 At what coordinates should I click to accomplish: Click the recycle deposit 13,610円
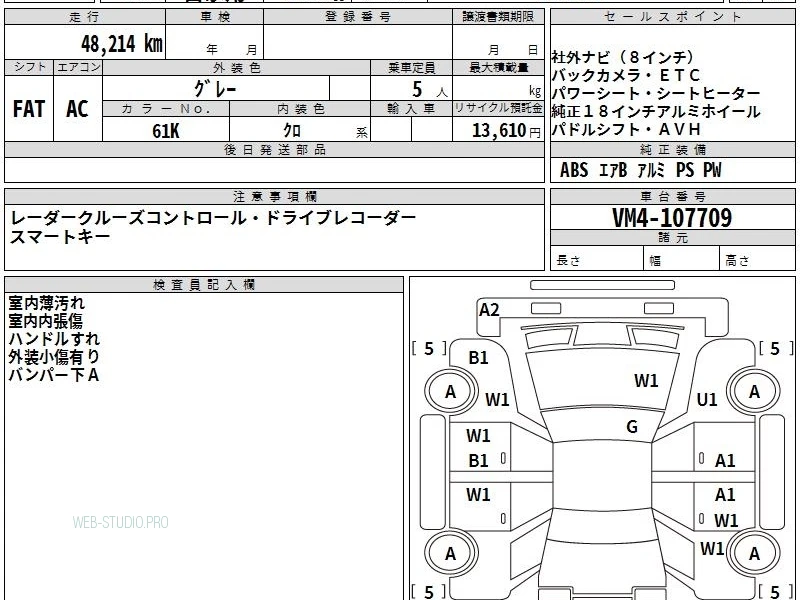click(506, 131)
